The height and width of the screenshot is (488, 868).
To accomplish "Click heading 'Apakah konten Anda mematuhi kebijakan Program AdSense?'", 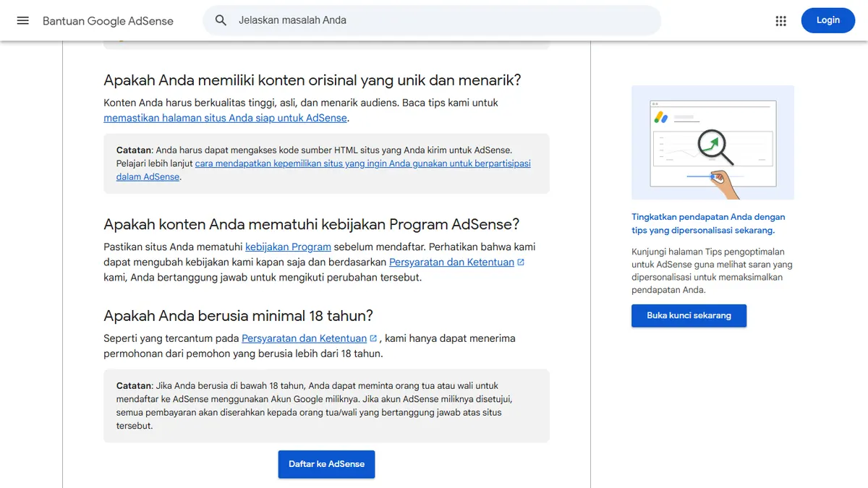I will tap(311, 224).
